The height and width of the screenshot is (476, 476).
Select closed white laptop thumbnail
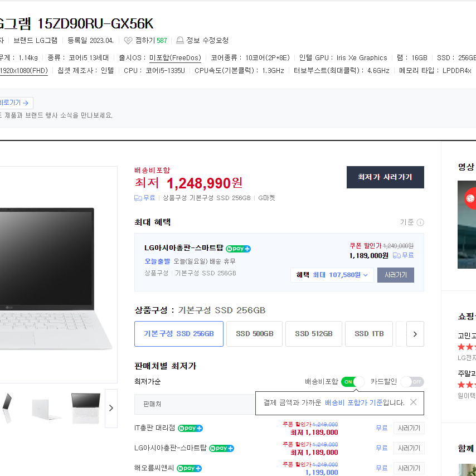[46, 409]
